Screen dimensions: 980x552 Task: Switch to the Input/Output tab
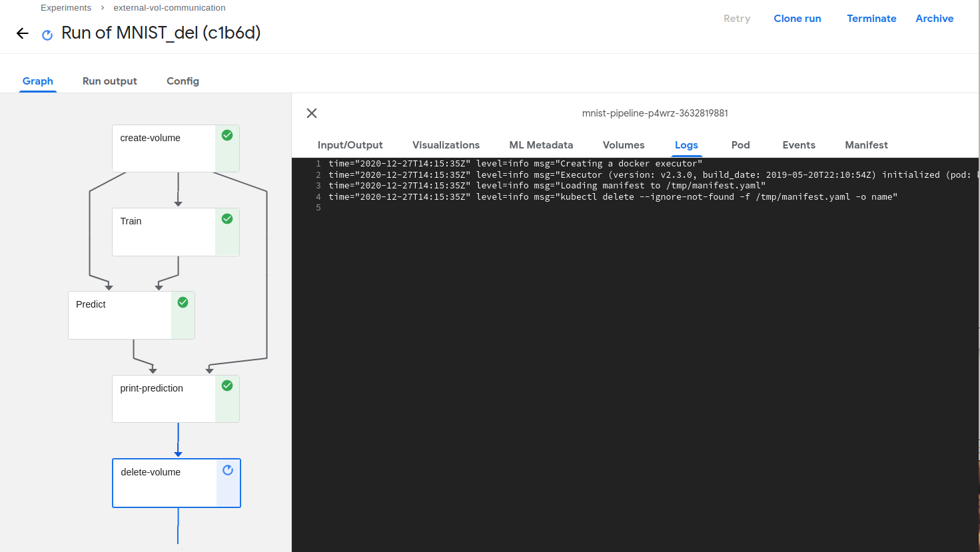tap(350, 144)
